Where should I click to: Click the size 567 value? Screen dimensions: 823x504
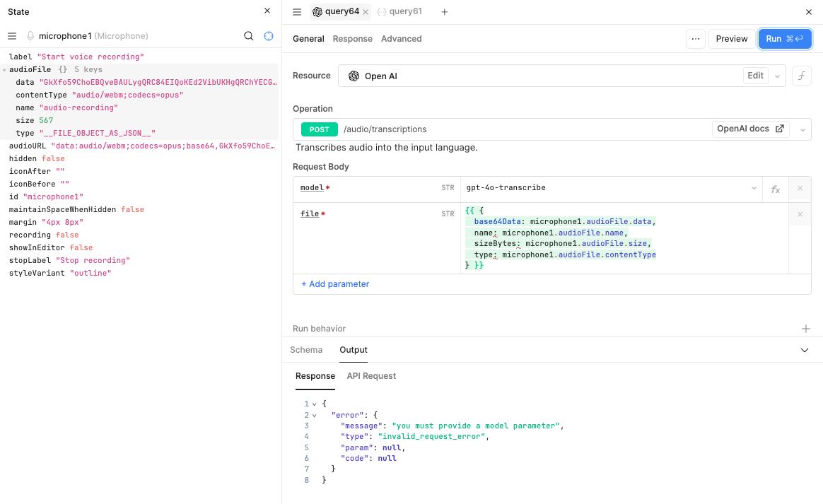(46, 120)
